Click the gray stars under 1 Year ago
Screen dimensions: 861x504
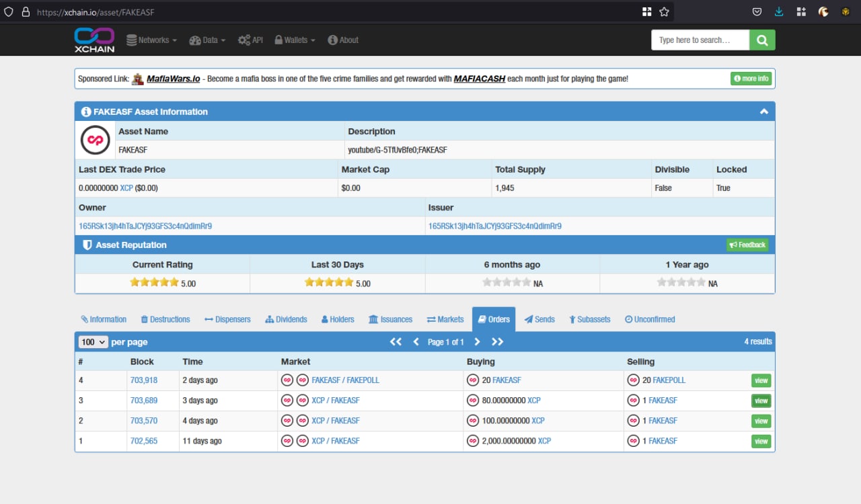click(x=681, y=282)
